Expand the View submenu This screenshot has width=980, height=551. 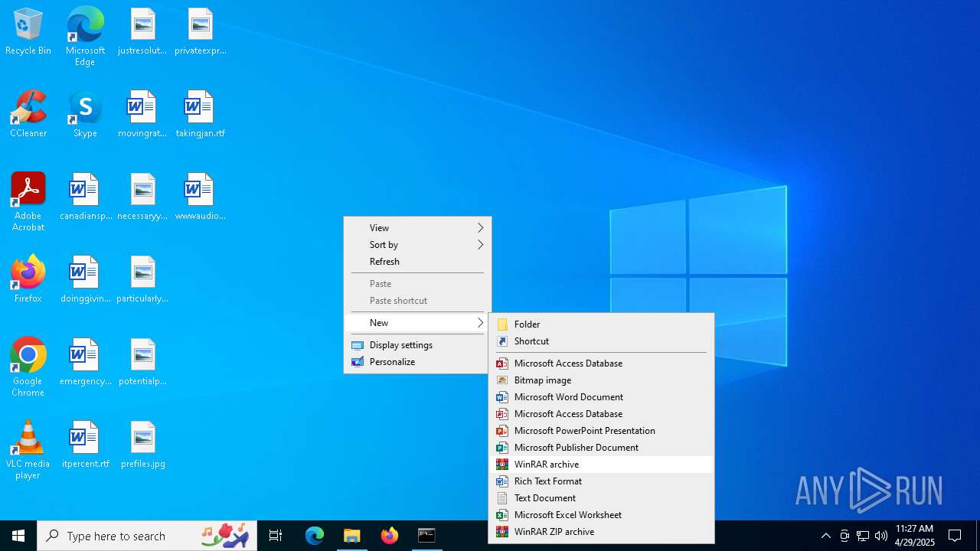point(417,228)
